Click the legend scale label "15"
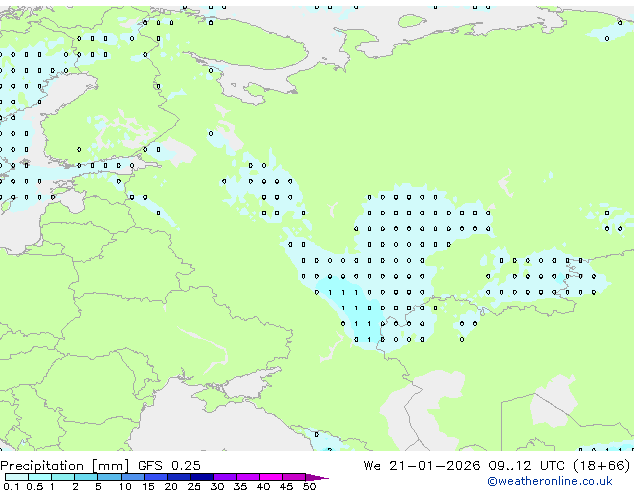 click(x=148, y=486)
